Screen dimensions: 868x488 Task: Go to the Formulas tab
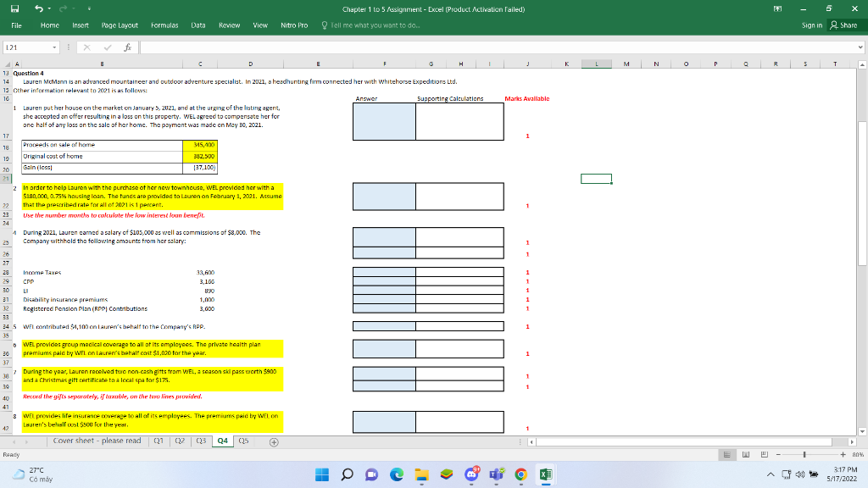click(164, 25)
